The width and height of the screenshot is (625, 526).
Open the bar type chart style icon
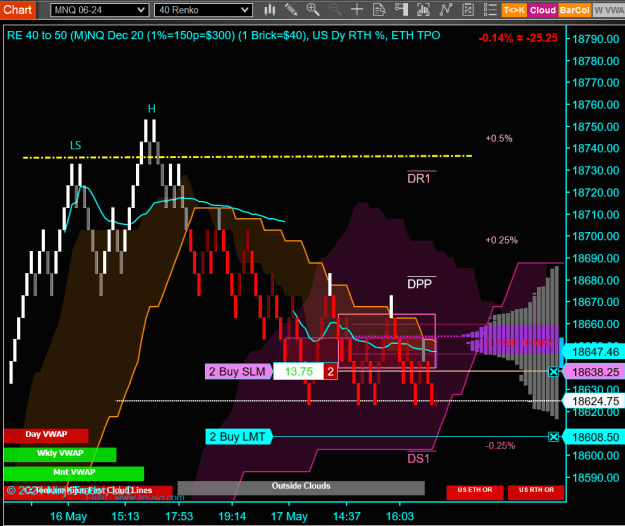click(270, 10)
